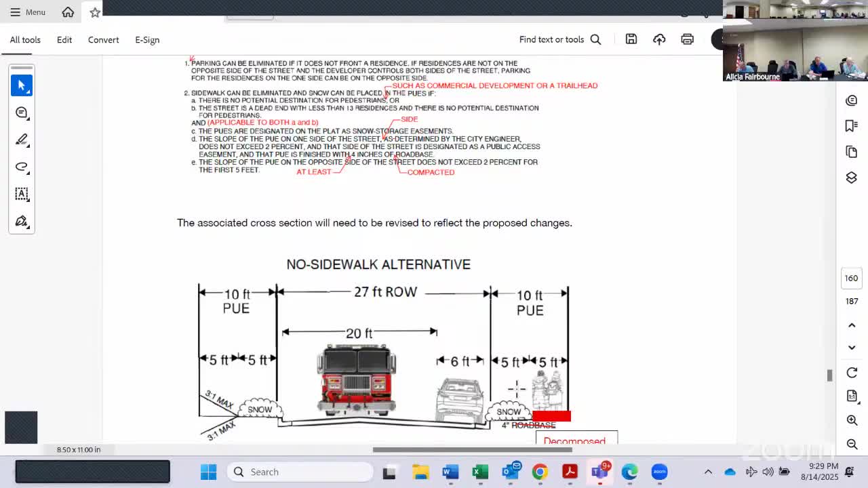Click the red AT LEAST annotation text
868x488 pixels.
(x=314, y=172)
